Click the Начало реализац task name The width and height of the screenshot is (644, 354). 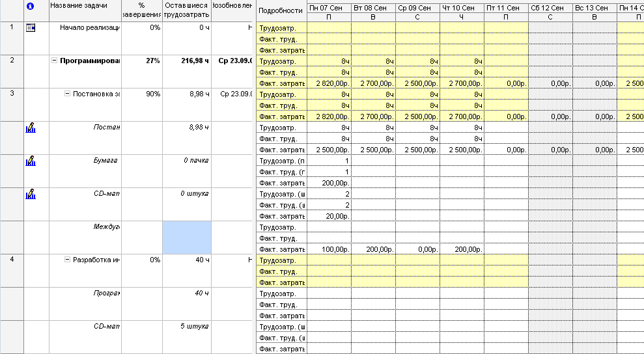coord(90,27)
